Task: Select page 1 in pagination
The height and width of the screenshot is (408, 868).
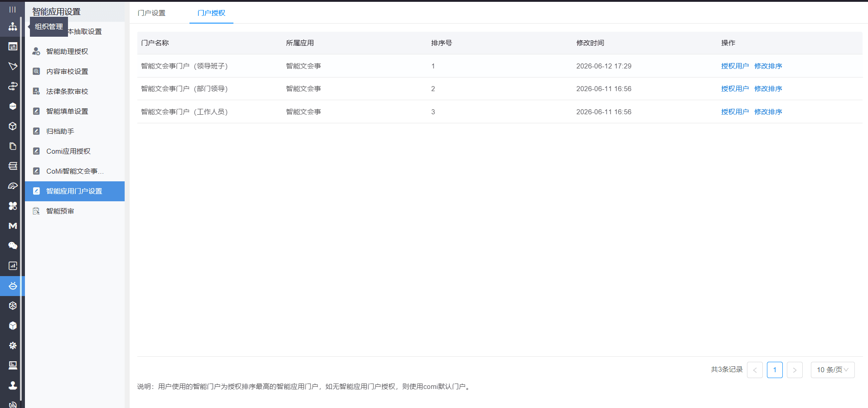Action: pos(775,370)
